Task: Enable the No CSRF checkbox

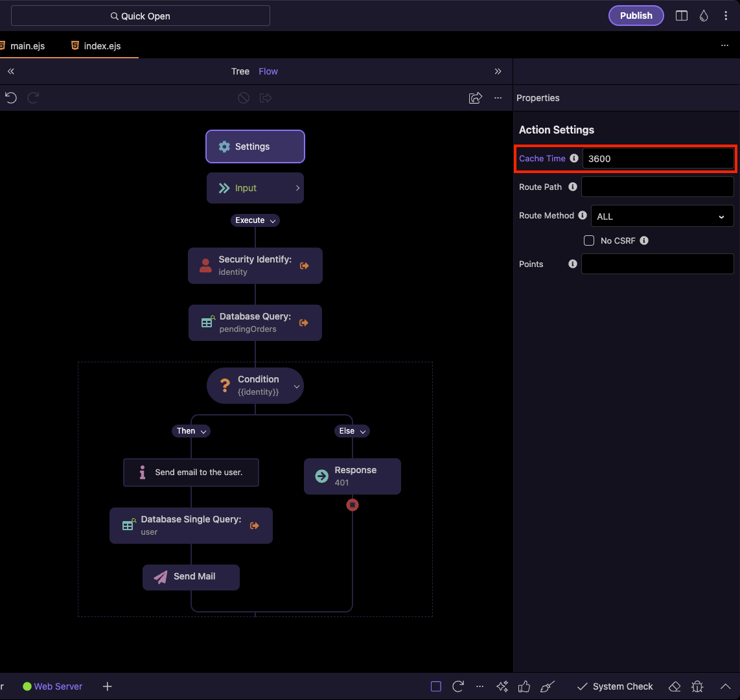Action: (x=589, y=240)
